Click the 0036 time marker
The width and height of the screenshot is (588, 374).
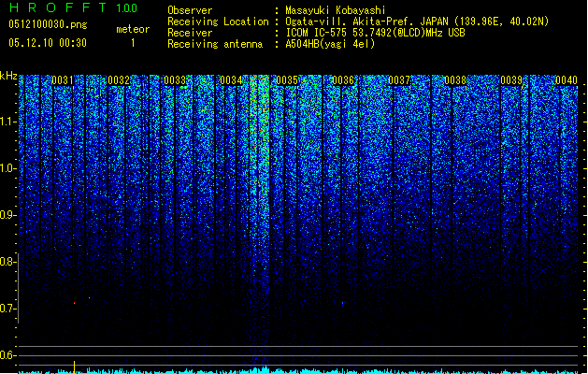(x=343, y=80)
